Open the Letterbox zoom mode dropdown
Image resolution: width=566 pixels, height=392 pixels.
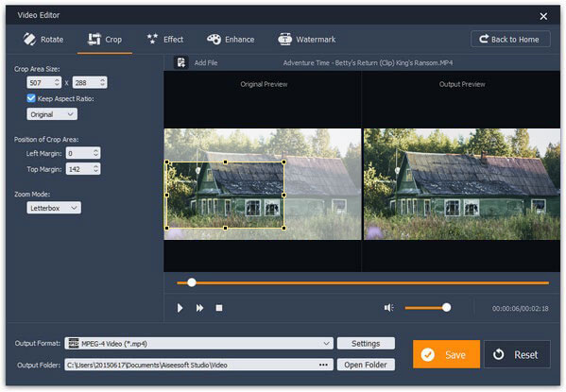point(54,208)
